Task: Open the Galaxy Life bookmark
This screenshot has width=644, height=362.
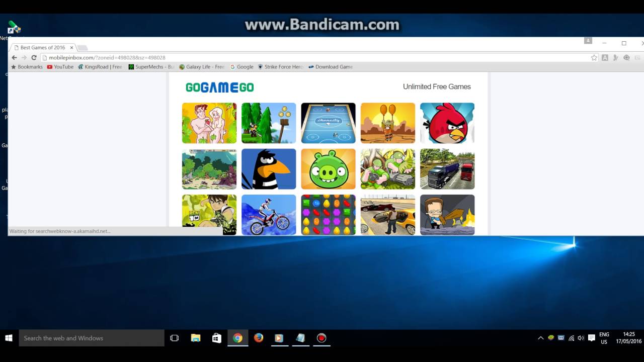Action: (202, 67)
